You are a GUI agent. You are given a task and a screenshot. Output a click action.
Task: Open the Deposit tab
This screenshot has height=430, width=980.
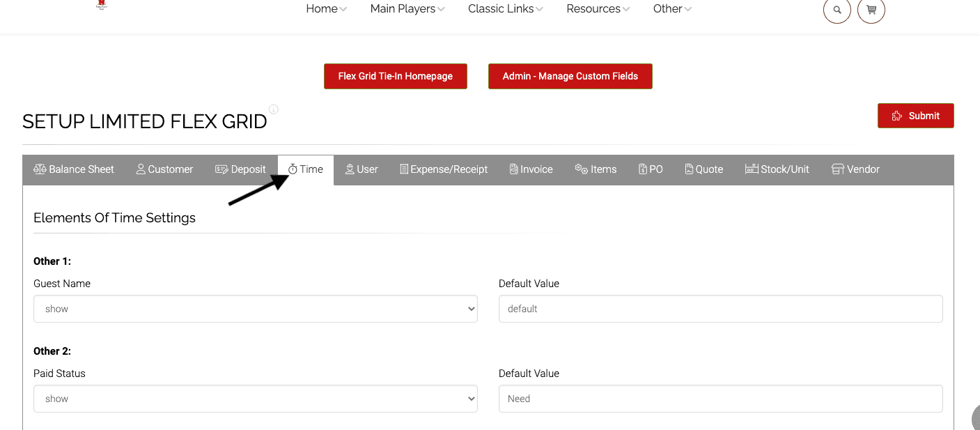pos(240,169)
